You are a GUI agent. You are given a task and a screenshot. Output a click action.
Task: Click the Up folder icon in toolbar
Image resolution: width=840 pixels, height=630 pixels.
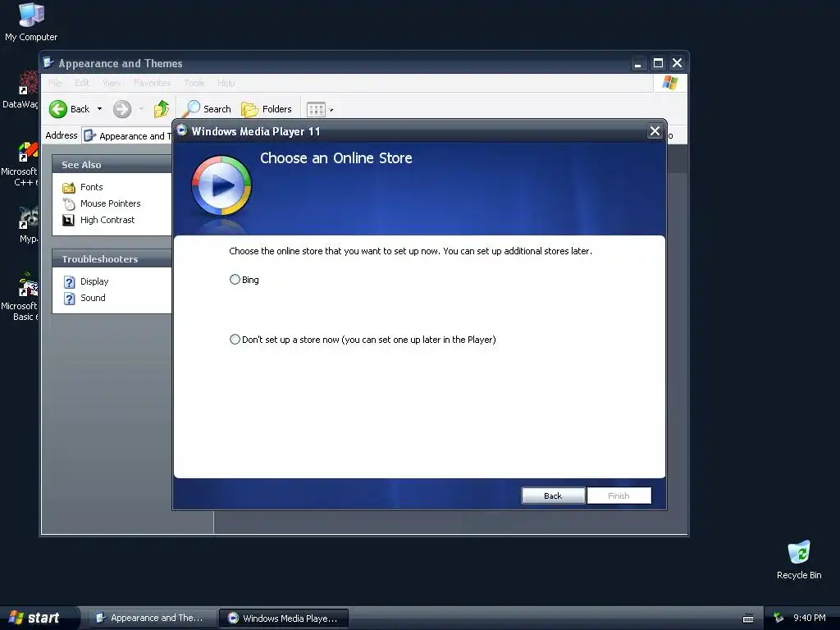[x=162, y=109]
